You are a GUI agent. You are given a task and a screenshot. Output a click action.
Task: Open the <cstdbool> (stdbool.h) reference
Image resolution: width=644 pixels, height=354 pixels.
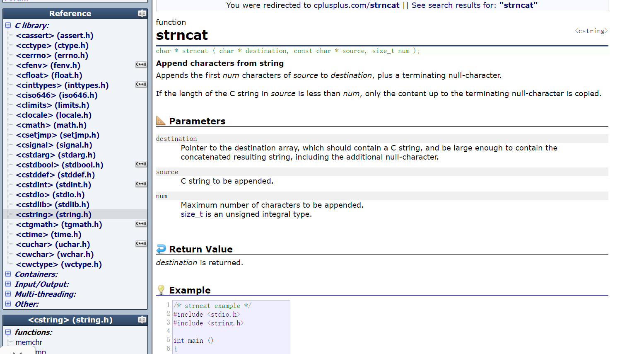pyautogui.click(x=60, y=165)
